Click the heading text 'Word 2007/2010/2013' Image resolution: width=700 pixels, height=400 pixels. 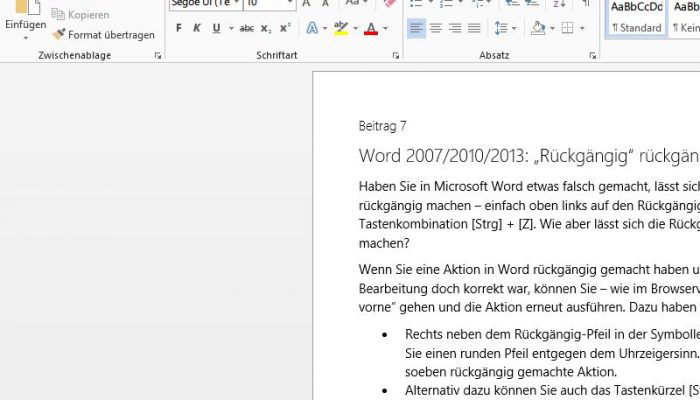point(444,156)
